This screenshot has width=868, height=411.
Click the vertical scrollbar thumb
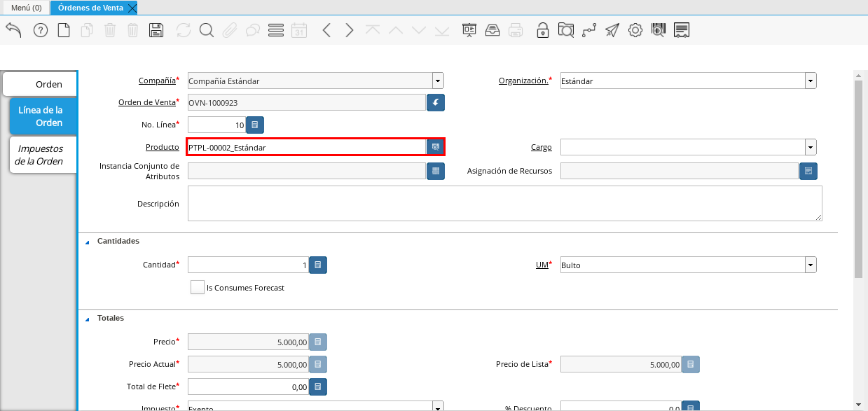click(858, 179)
